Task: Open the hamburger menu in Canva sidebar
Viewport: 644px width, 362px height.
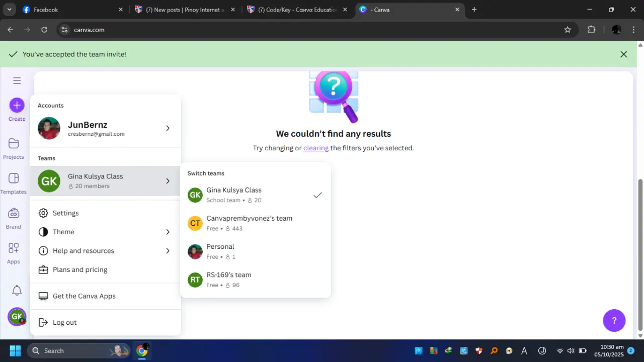Action: pyautogui.click(x=17, y=80)
